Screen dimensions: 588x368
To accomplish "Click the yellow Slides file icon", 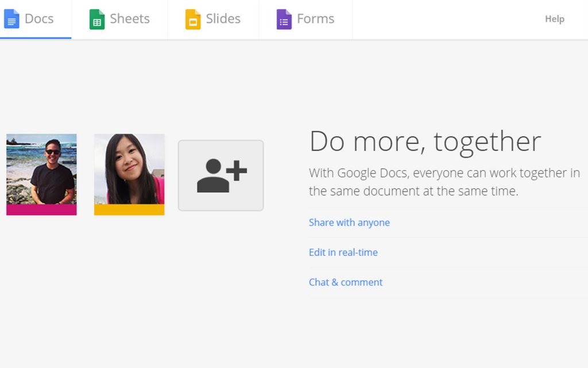I will click(193, 19).
